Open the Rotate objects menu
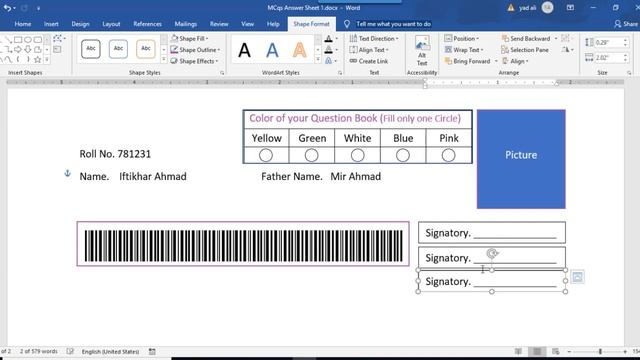 567,50
